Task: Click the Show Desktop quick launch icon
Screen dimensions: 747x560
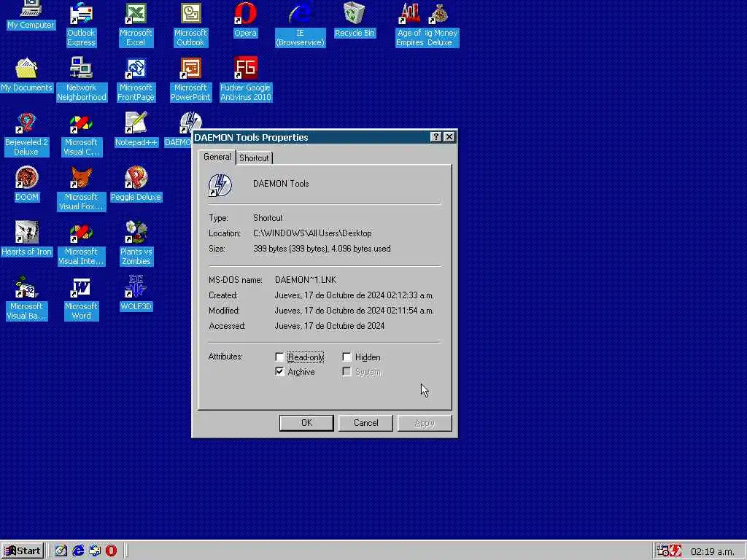Action: [61, 551]
